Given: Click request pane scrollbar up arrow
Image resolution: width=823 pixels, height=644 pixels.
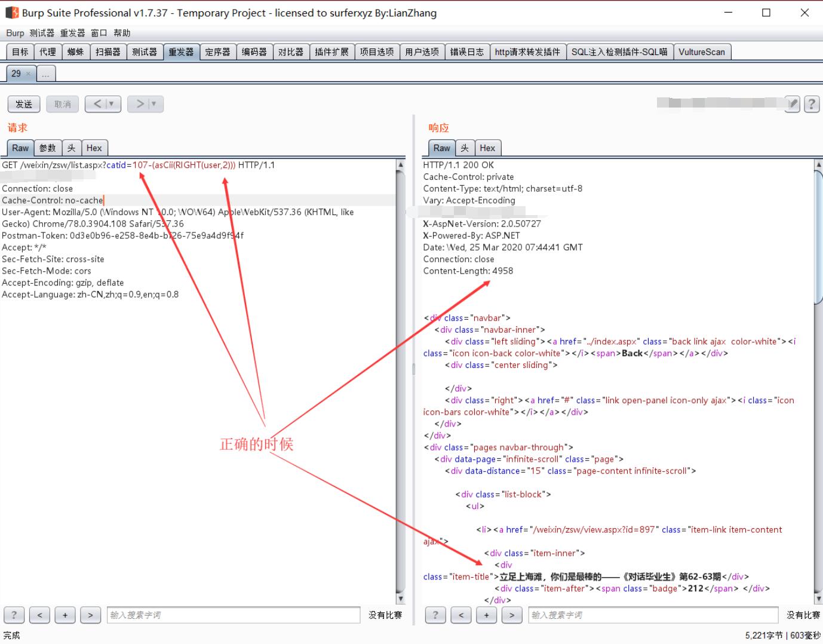Looking at the screenshot, I should click(x=401, y=165).
